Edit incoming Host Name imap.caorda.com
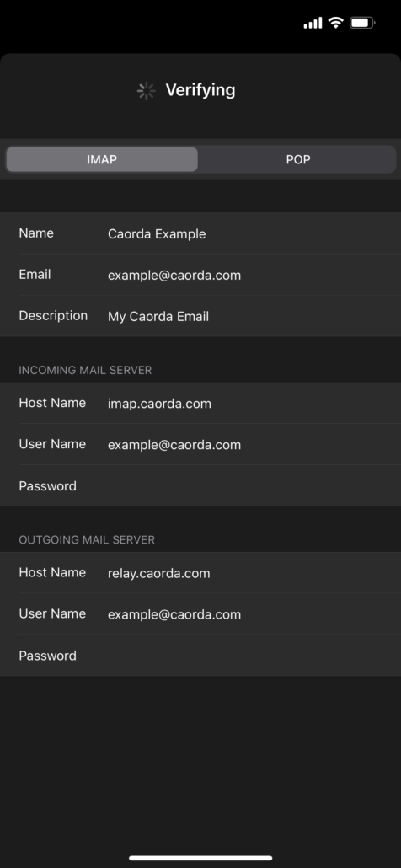Viewport: 401px width, 868px height. (200, 403)
